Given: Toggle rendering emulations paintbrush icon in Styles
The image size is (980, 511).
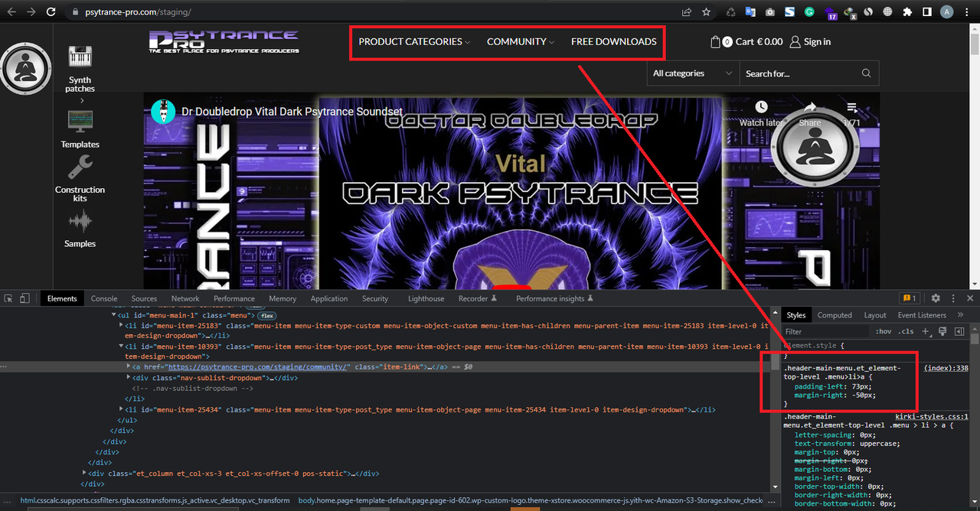Looking at the screenshot, I should point(942,331).
